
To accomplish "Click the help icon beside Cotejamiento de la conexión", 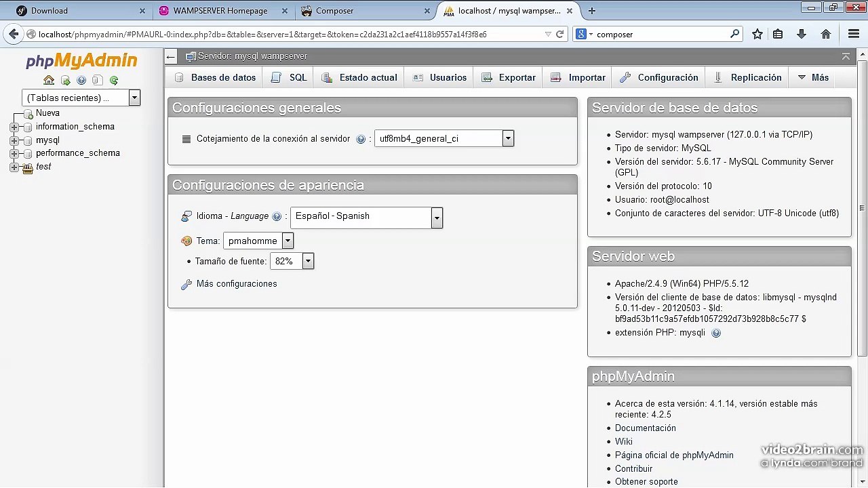I will [361, 139].
